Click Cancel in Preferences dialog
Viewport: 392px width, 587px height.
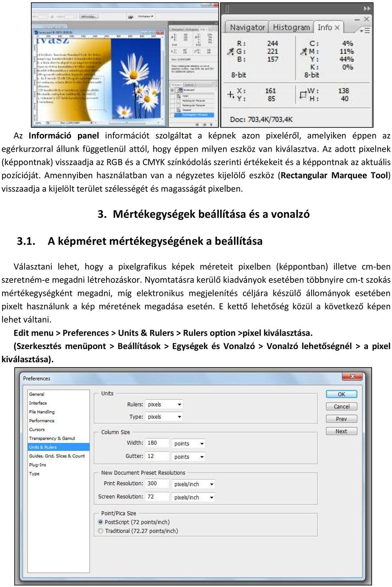click(341, 406)
